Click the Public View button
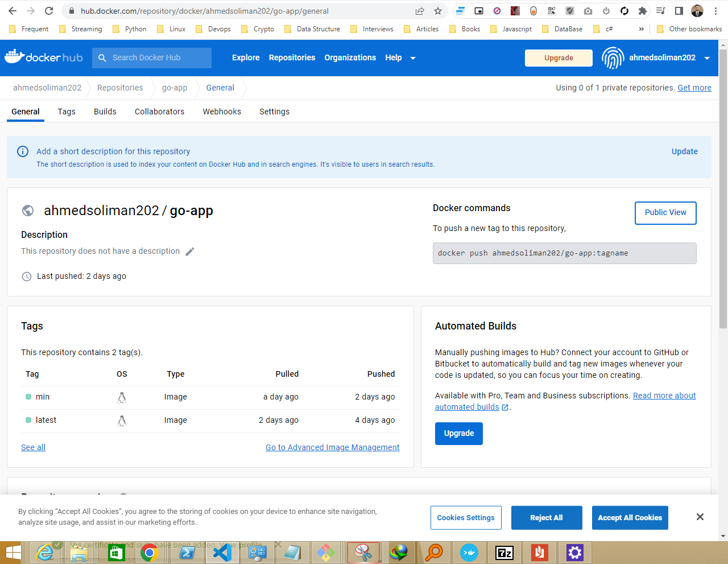 tap(665, 213)
